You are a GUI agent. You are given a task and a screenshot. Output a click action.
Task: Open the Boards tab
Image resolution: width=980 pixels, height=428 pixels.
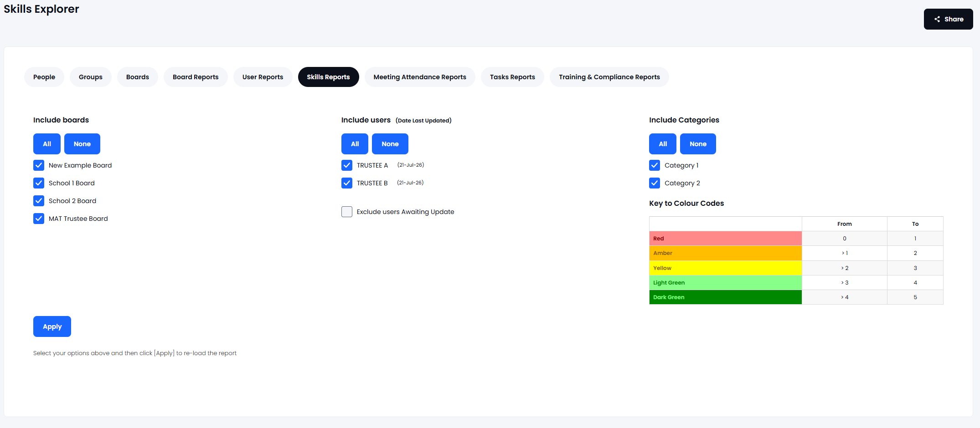(x=138, y=77)
